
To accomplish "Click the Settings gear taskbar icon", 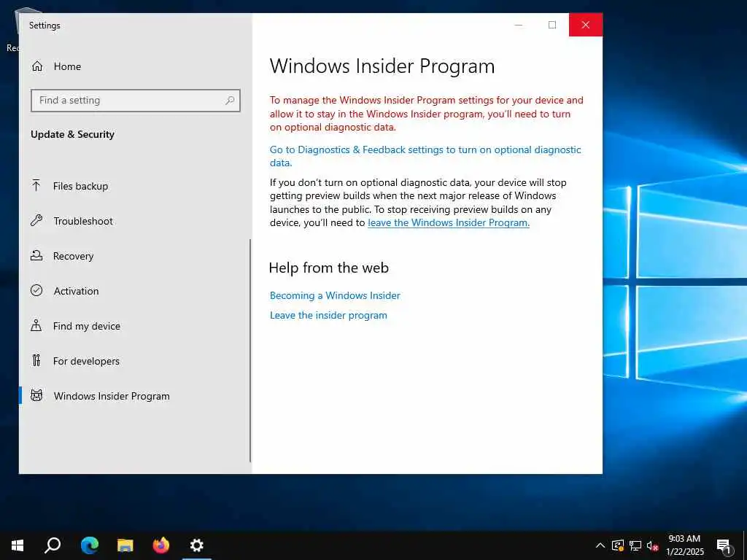I will [197, 545].
